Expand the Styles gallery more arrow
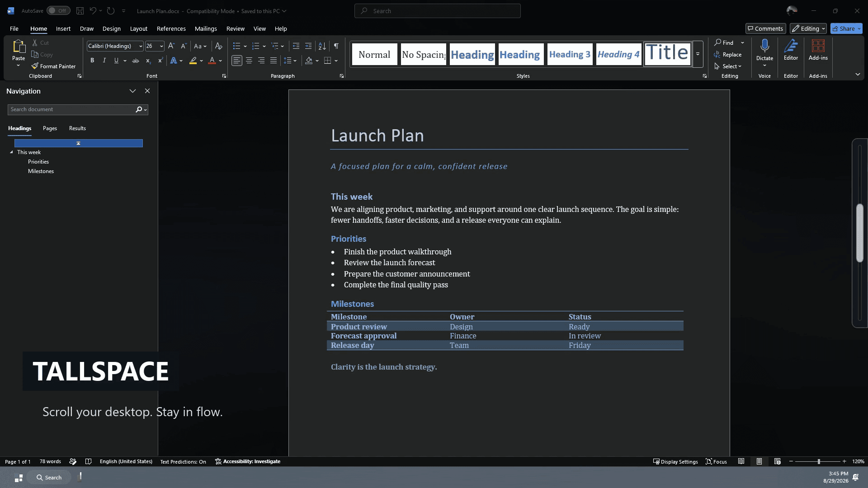The image size is (868, 488). coord(698,54)
